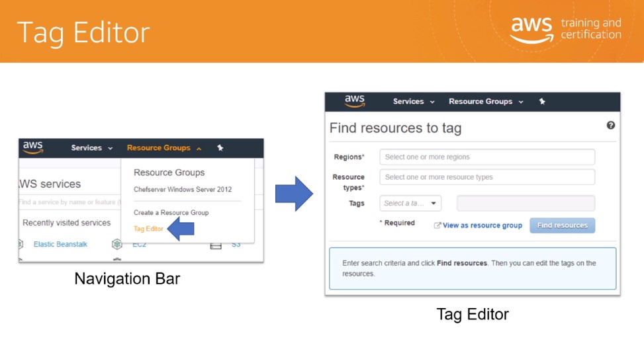
Task: Click 'AWS services' heading text
Action: click(x=50, y=184)
